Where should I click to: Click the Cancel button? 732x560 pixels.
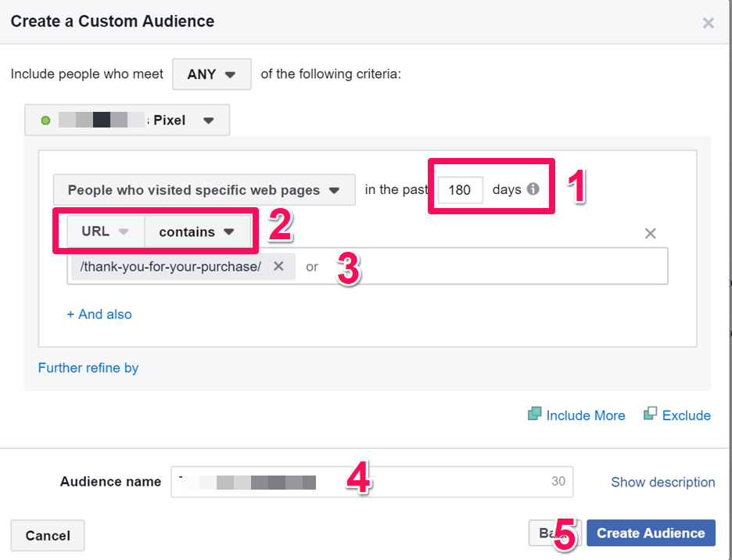coord(47,535)
